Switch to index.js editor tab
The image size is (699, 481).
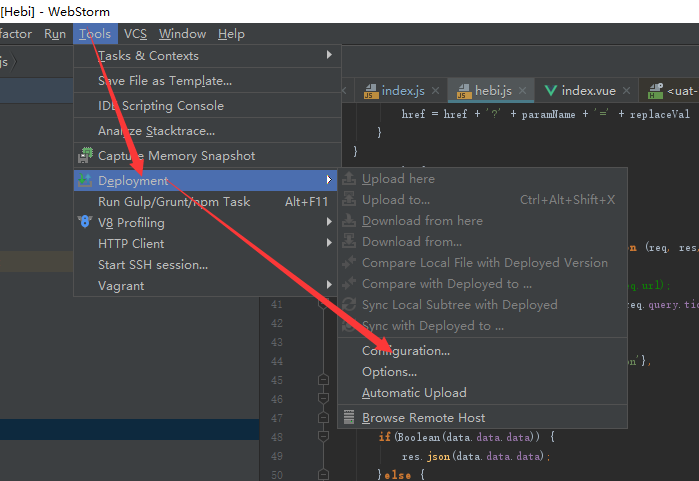pos(403,90)
